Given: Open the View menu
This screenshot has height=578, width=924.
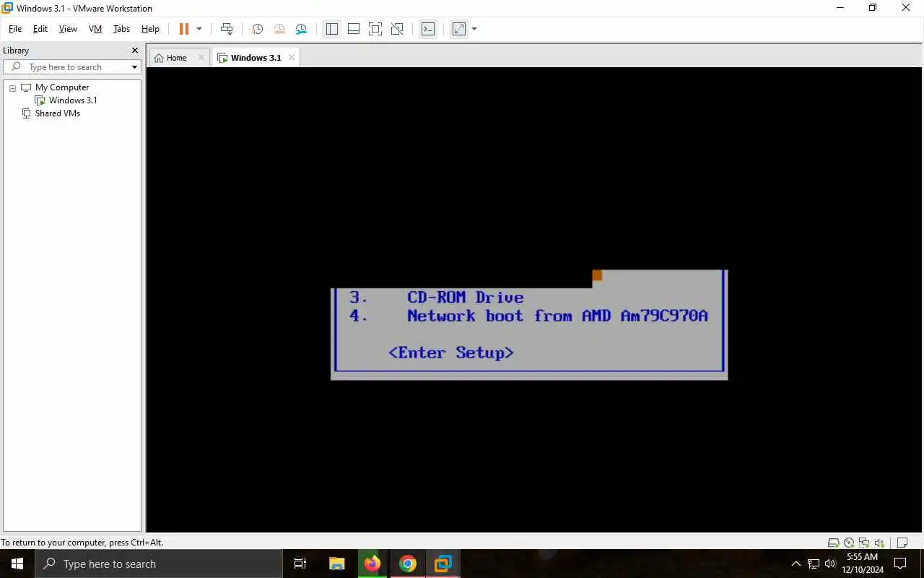Looking at the screenshot, I should pos(68,29).
